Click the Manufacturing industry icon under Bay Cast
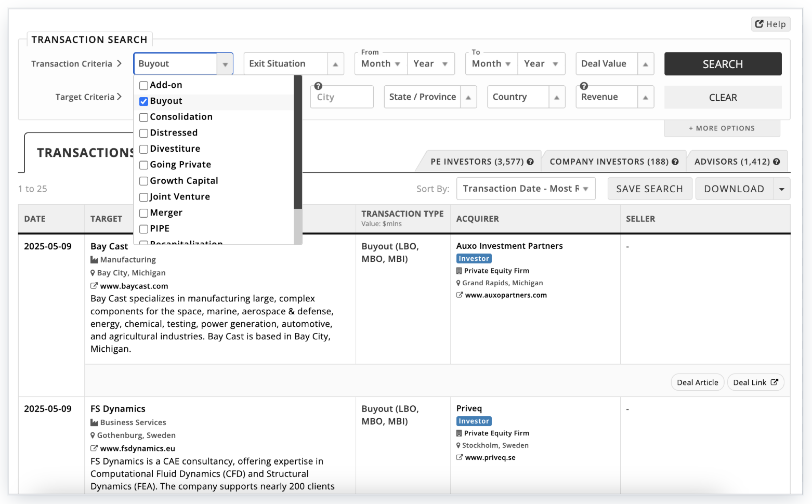Screen dimensions: 812x504 (94, 259)
